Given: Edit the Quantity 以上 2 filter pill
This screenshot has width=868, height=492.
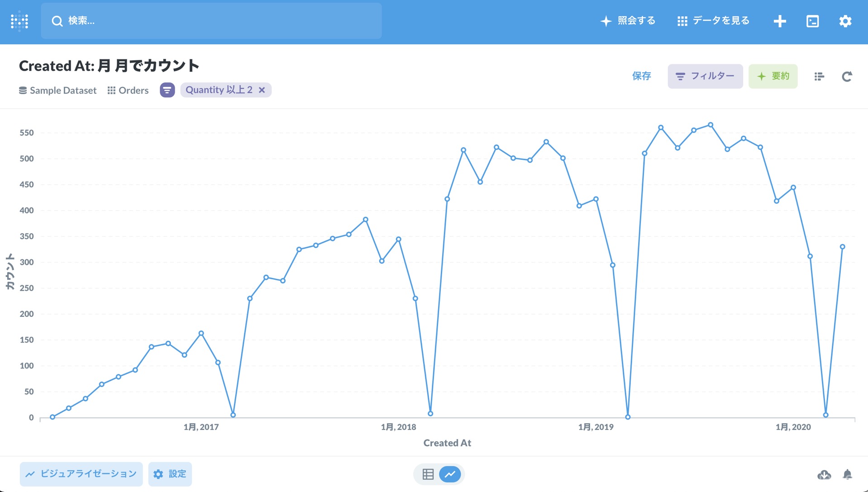Looking at the screenshot, I should (219, 90).
